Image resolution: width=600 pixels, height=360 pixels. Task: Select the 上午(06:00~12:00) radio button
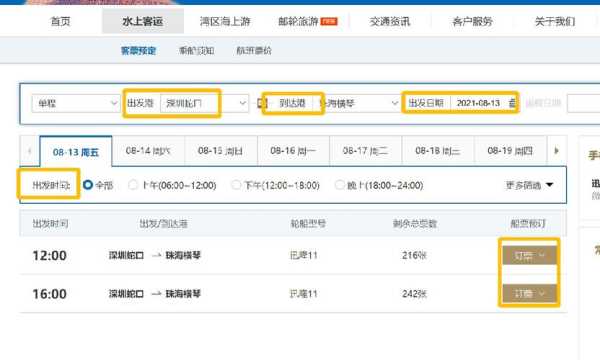(x=133, y=185)
